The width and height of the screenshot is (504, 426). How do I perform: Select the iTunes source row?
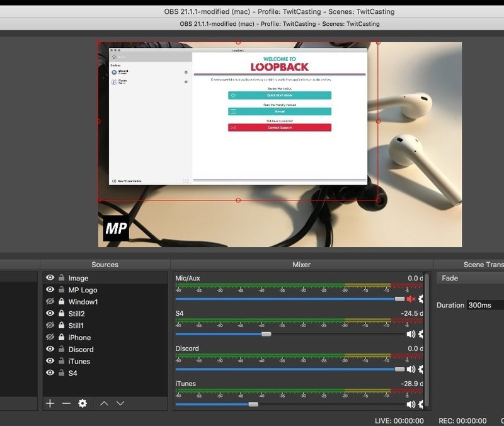pos(105,361)
